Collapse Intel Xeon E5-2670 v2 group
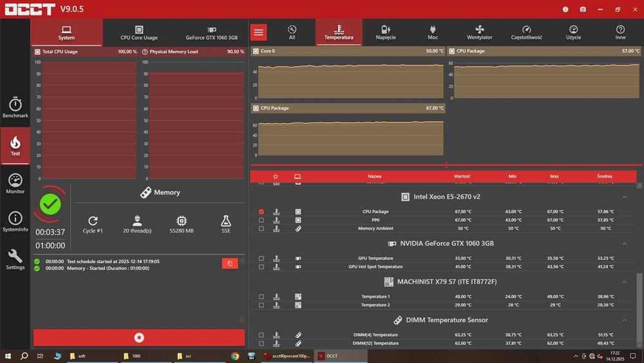Viewport: 644px width, 363px height. click(x=624, y=197)
